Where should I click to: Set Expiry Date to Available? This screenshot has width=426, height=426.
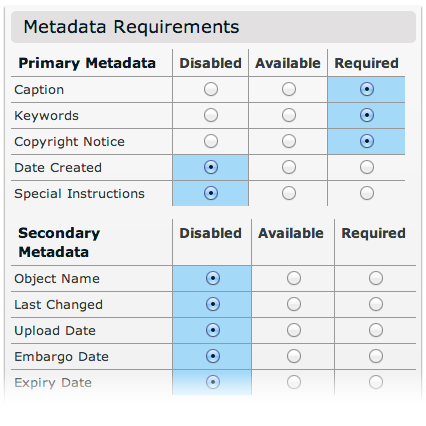coord(294,382)
